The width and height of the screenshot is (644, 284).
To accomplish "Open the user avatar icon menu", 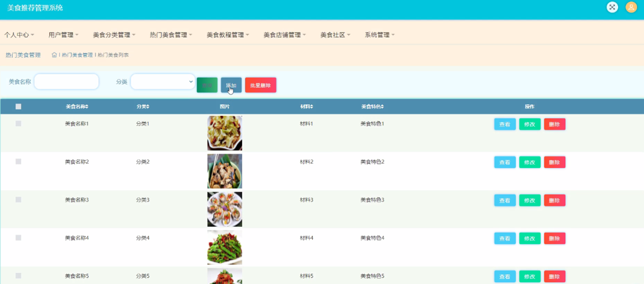I will tap(631, 7).
